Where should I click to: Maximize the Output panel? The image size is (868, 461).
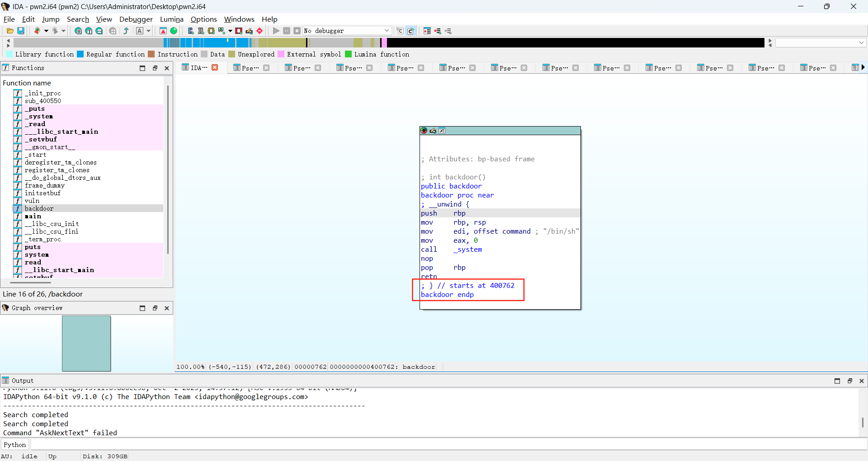837,381
